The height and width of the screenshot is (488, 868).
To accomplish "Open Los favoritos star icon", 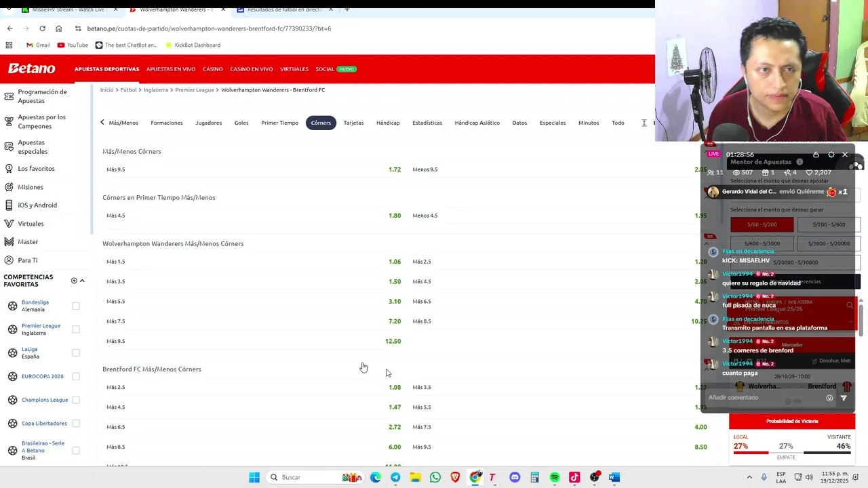I will tap(9, 168).
